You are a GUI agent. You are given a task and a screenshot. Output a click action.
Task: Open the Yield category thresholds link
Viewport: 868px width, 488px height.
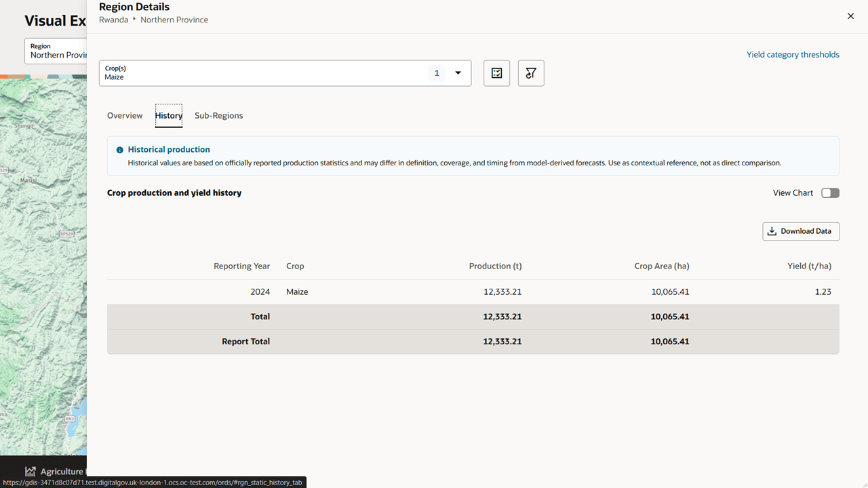793,54
